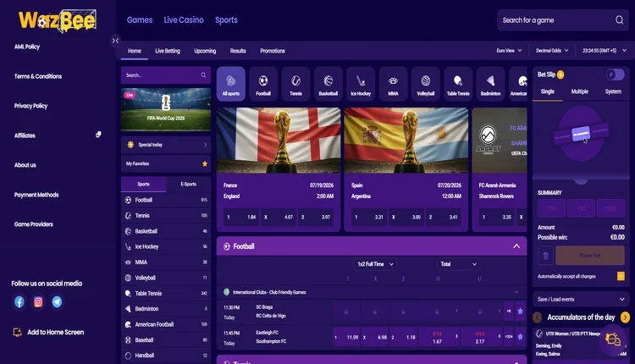635x364 pixels.
Task: Select the Multiple bet slip tab
Action: pos(579,91)
